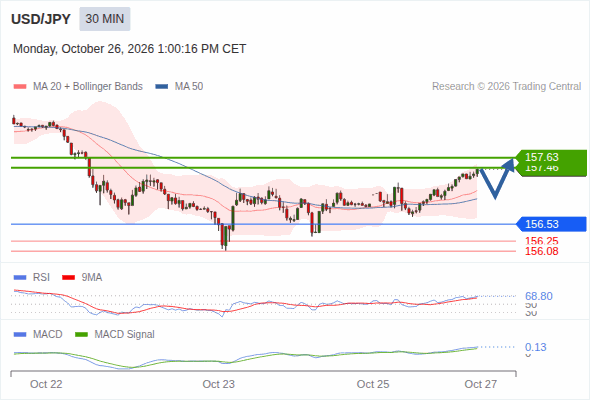
Task: Click the MA 20 + Bollinger Bands legend label
Action: click(x=88, y=87)
